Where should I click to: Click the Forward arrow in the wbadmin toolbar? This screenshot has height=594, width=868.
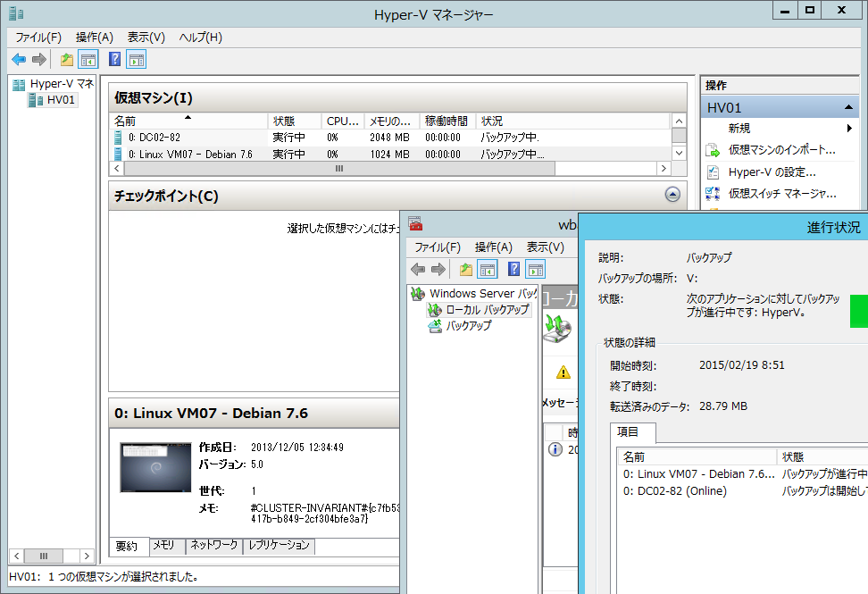pyautogui.click(x=438, y=269)
